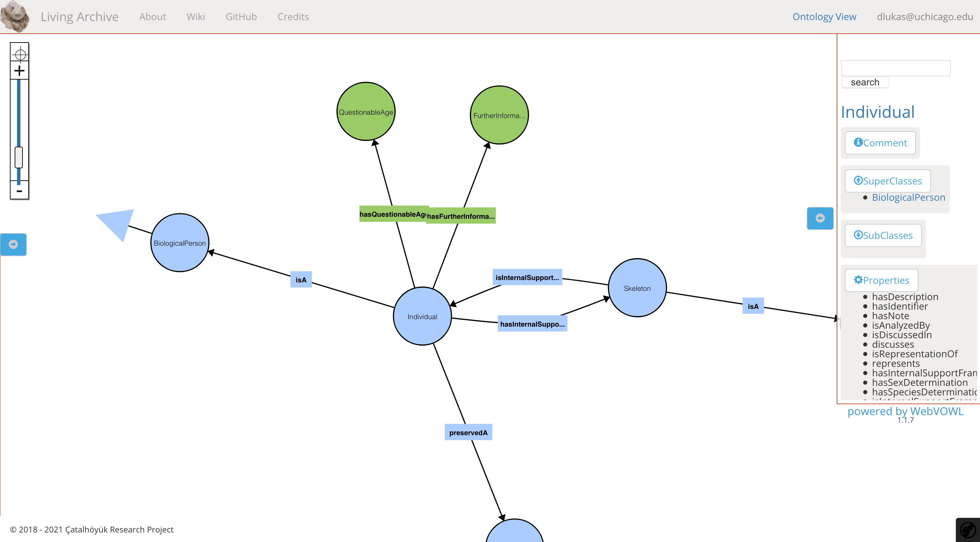Click the dark icon in the bottom-right corner
Image resolution: width=980 pixels, height=542 pixels.
[x=968, y=530]
